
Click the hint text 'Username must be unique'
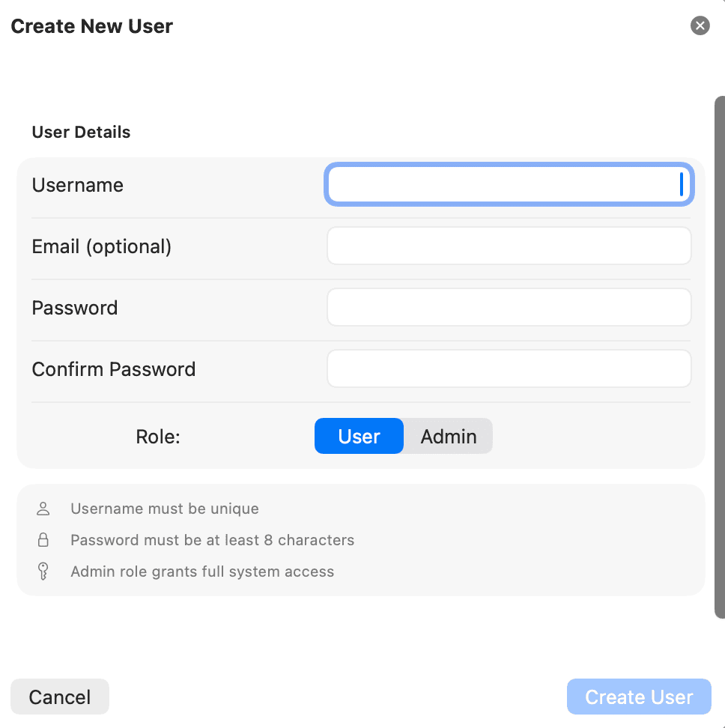pyautogui.click(x=164, y=509)
